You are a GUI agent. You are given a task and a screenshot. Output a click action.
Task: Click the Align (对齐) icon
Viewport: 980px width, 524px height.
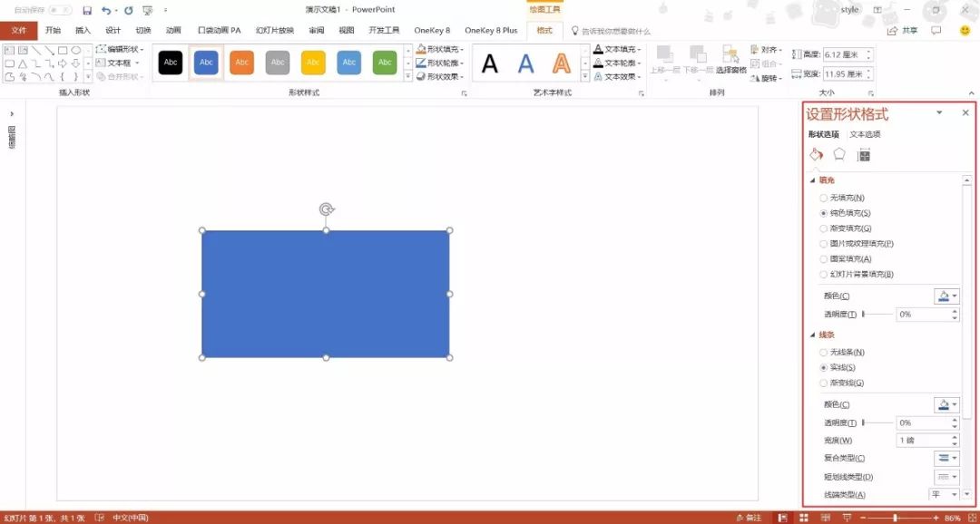pyautogui.click(x=756, y=49)
